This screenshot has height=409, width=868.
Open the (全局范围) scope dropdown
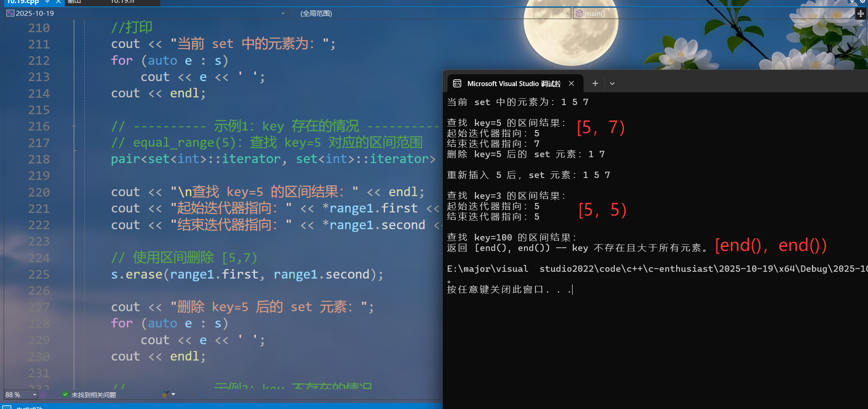coord(568,14)
